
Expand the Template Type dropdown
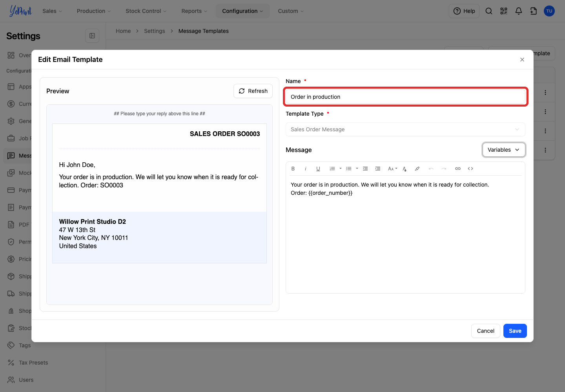tap(405, 129)
